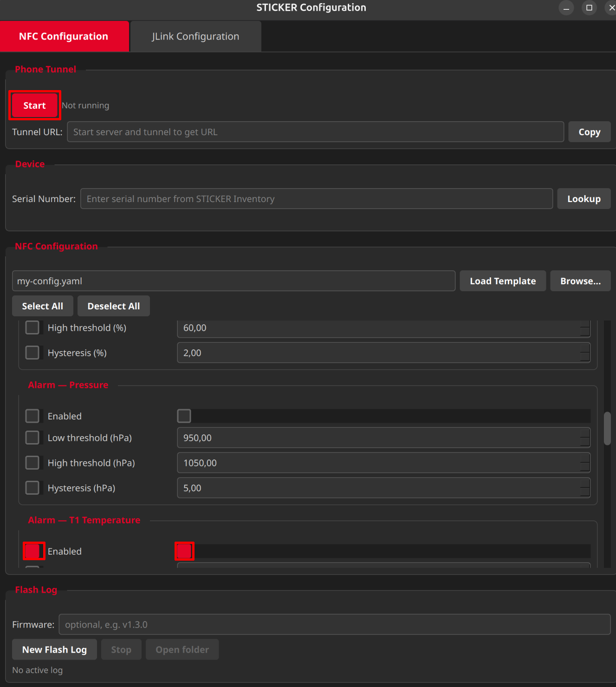Create a New Flash Log
Viewport: 616px width, 687px height.
(54, 649)
